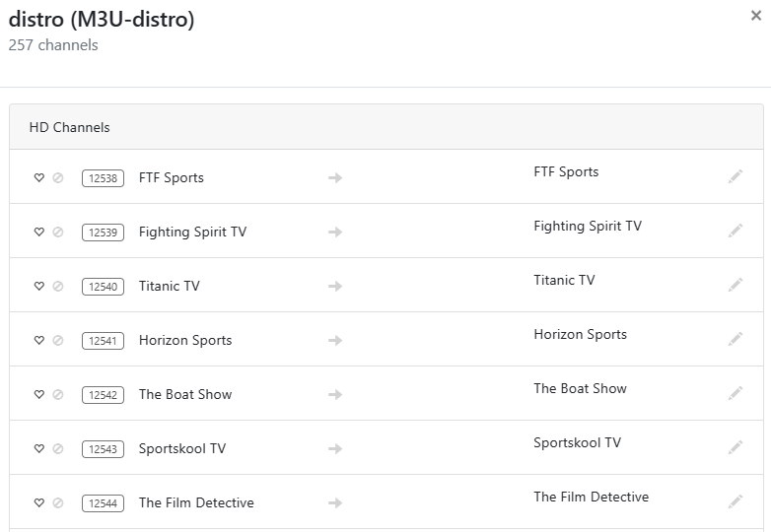Disable the Fighting Spirit TV channel
771x532 pixels.
pos(57,233)
